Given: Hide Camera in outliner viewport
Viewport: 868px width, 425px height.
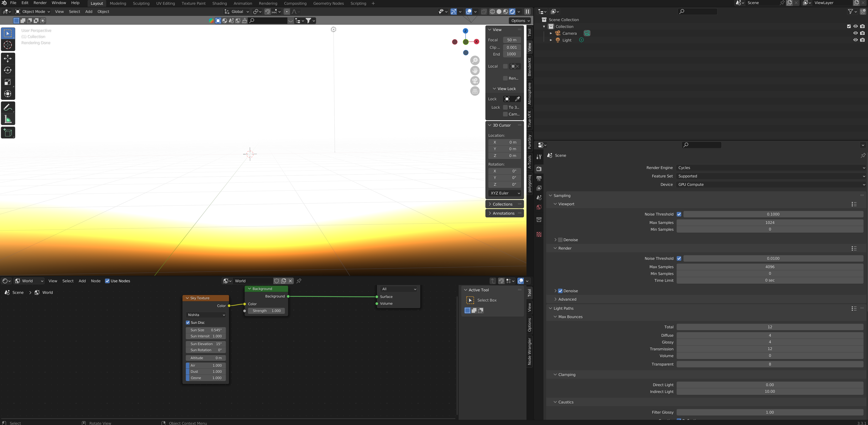Looking at the screenshot, I should [855, 33].
